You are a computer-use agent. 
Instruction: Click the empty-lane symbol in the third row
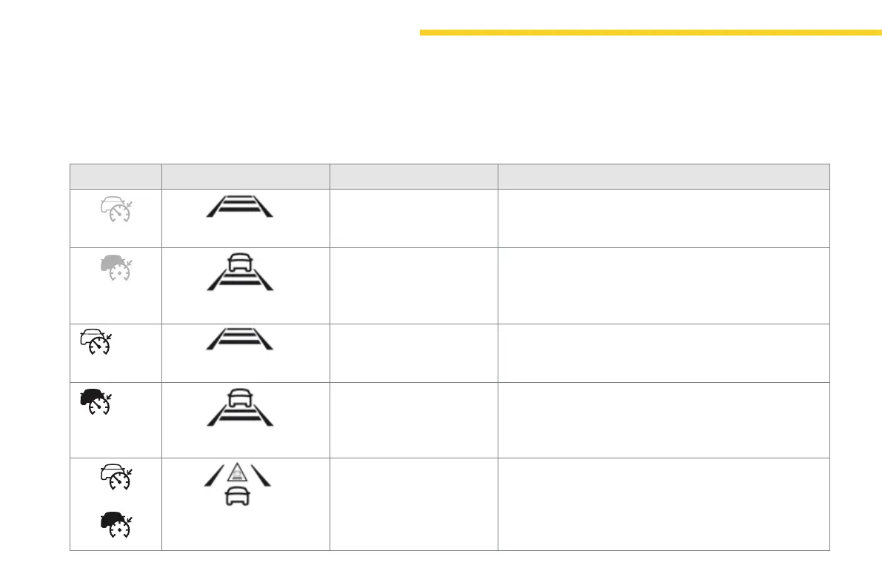pos(239,338)
